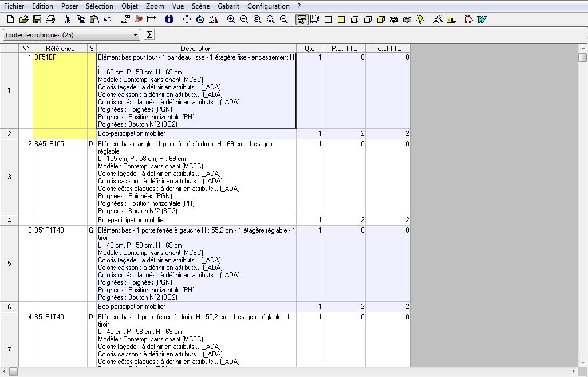The height and width of the screenshot is (377, 588).
Task: Click the Sigma sum button
Action: (149, 35)
